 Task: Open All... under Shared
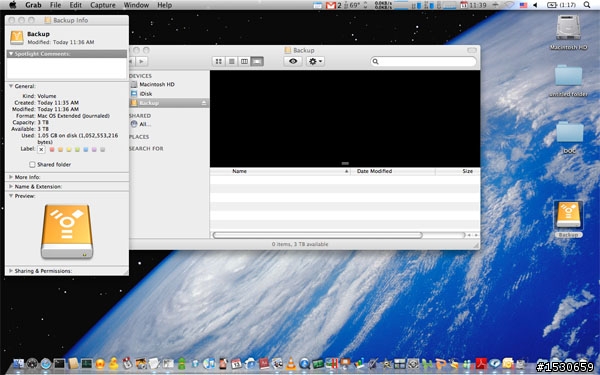click(145, 124)
